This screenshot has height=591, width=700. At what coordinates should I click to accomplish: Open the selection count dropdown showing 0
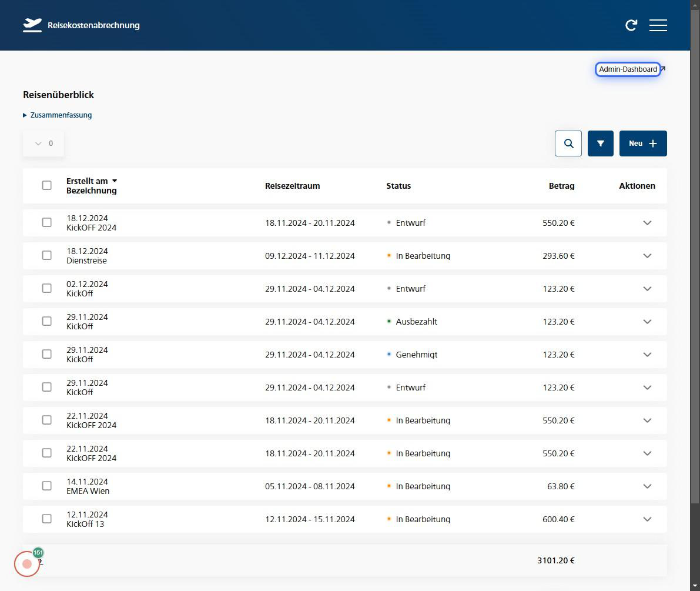[43, 143]
